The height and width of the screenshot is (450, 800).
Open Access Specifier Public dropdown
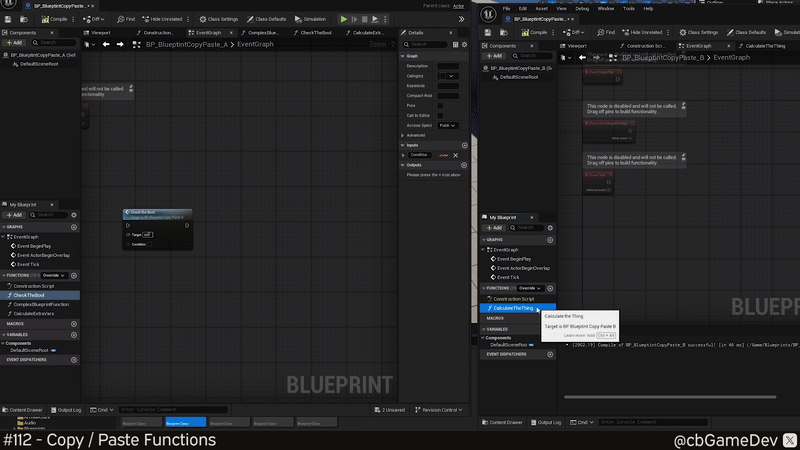pyautogui.click(x=447, y=126)
